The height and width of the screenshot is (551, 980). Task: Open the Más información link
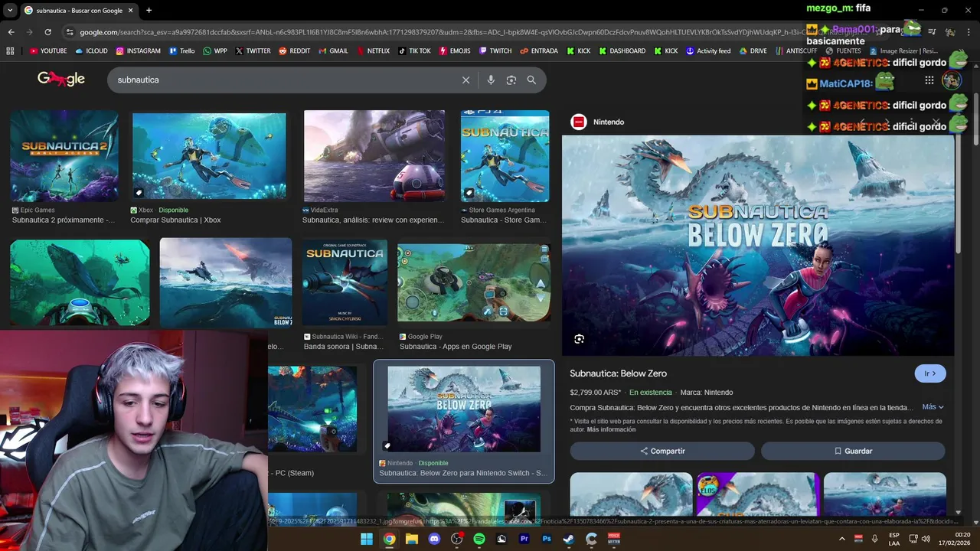611,429
